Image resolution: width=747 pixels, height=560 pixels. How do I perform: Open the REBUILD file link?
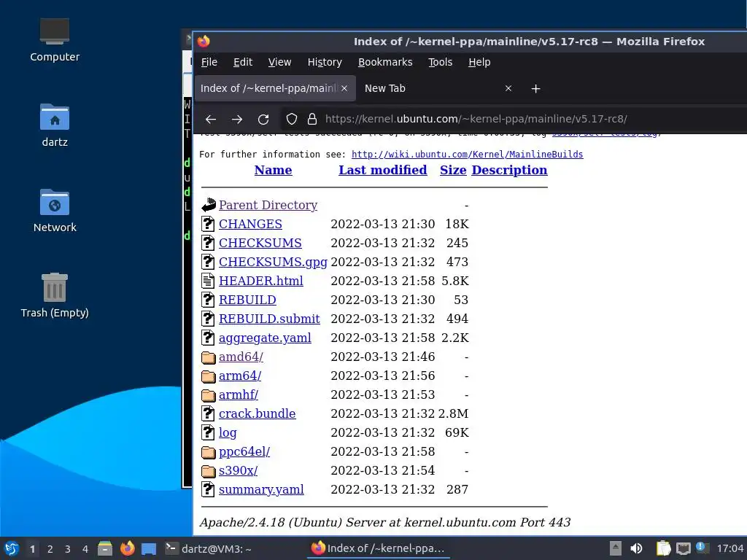[x=247, y=300]
